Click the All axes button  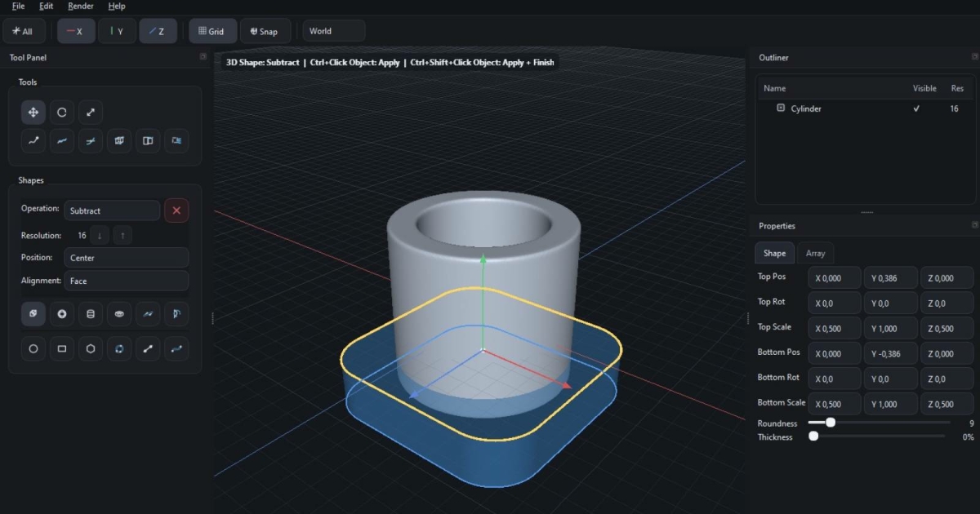click(x=24, y=32)
